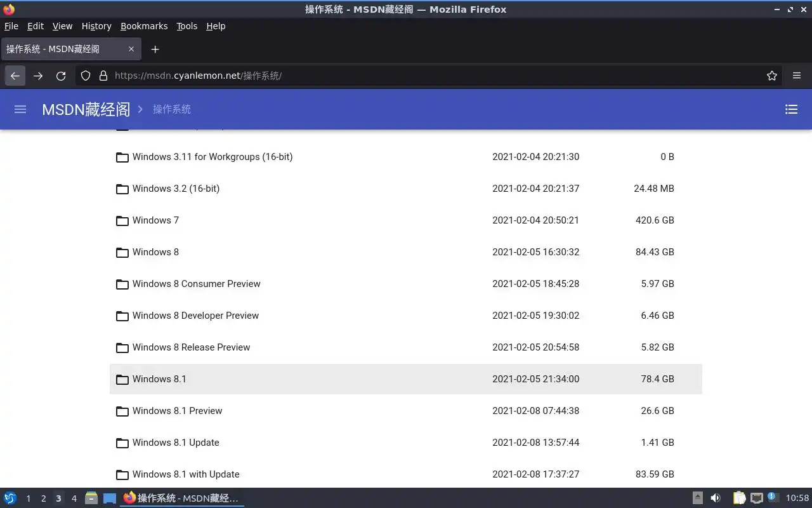
Task: Close the MSDN藏经阁 browser tab
Action: point(131,49)
